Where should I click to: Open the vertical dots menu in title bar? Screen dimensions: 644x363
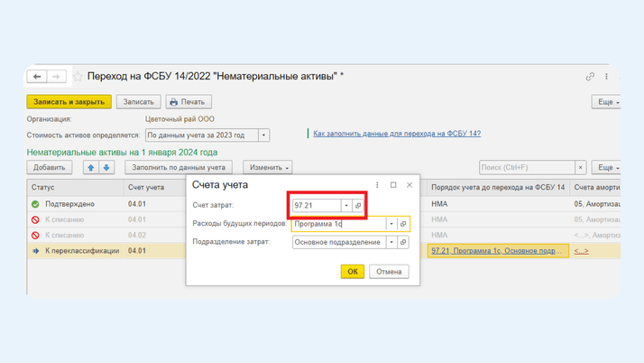607,77
